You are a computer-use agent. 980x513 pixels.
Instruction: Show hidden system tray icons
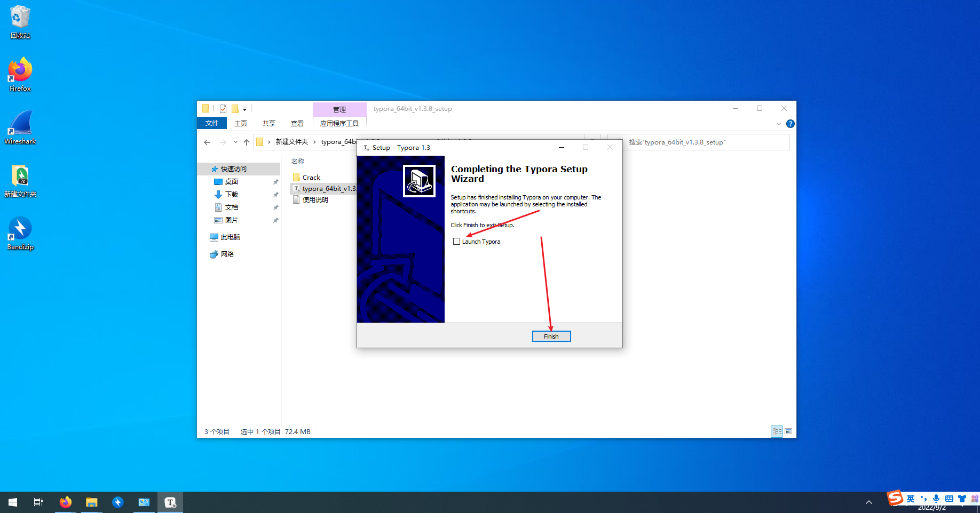(869, 502)
